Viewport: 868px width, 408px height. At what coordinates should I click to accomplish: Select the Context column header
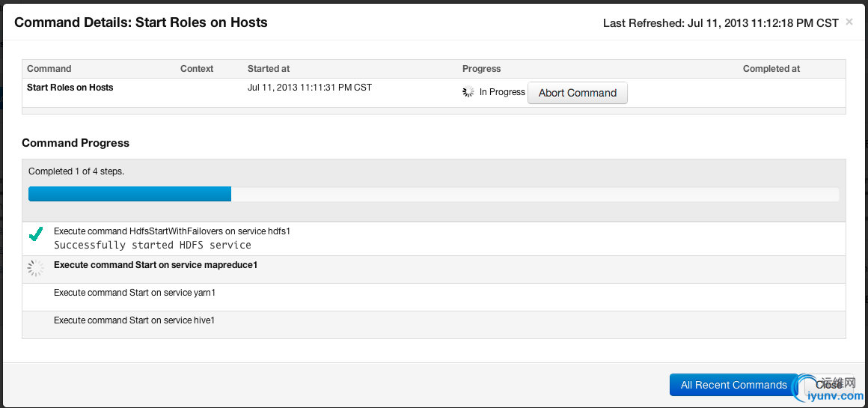(x=197, y=69)
